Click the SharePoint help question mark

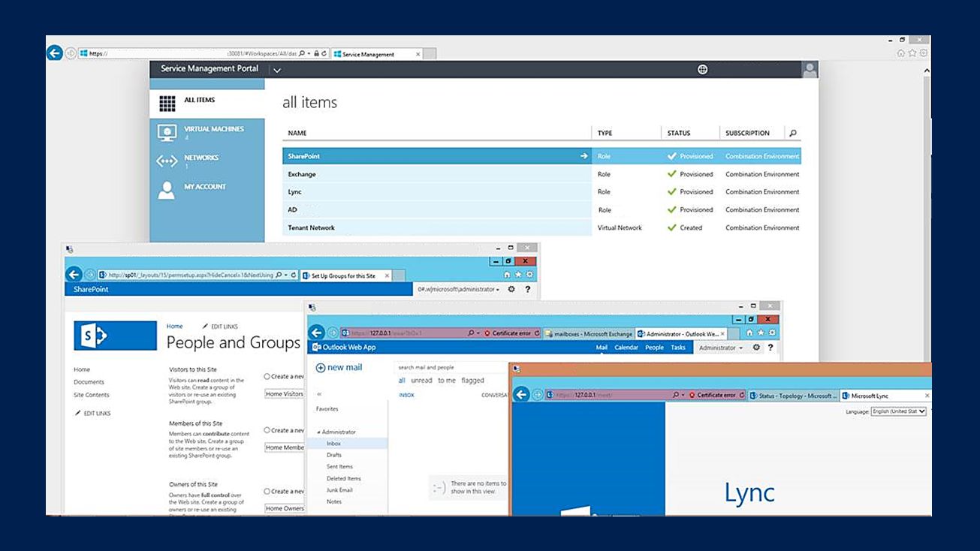click(528, 289)
